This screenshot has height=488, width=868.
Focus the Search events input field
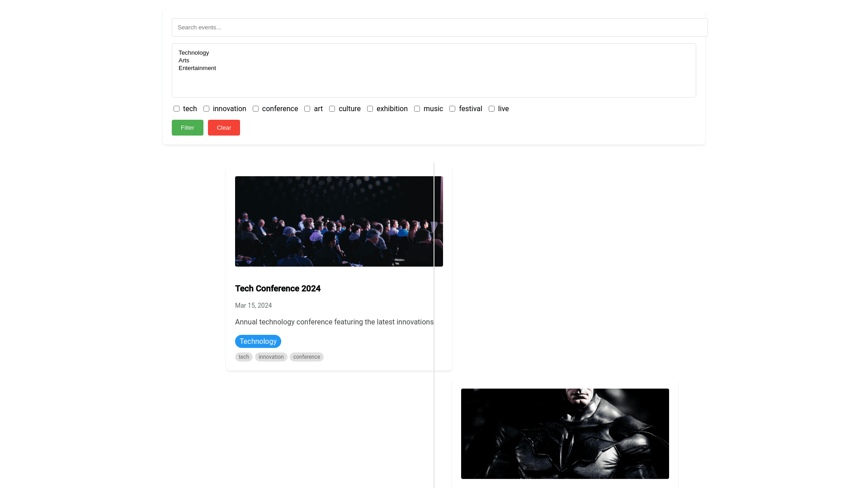click(439, 28)
